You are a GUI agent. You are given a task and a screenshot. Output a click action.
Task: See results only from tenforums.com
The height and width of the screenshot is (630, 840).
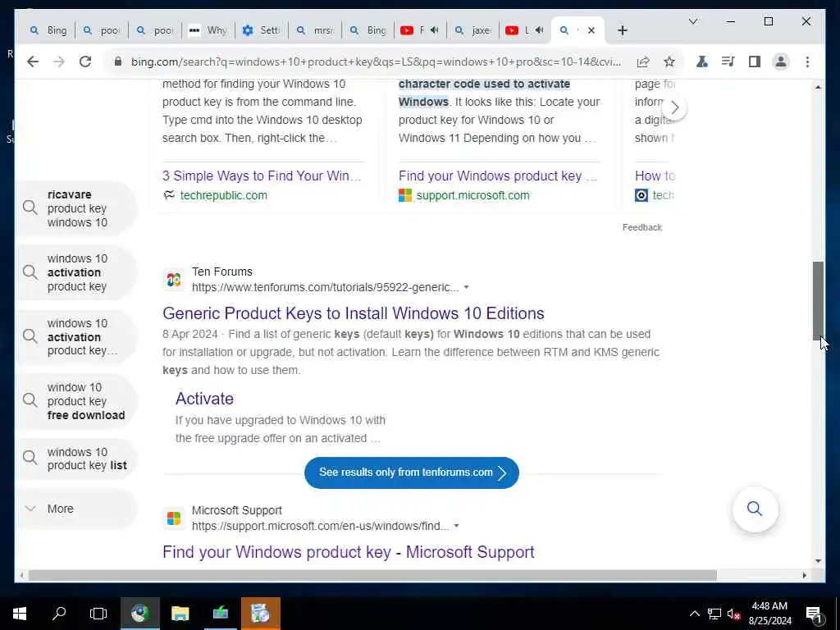coord(412,472)
